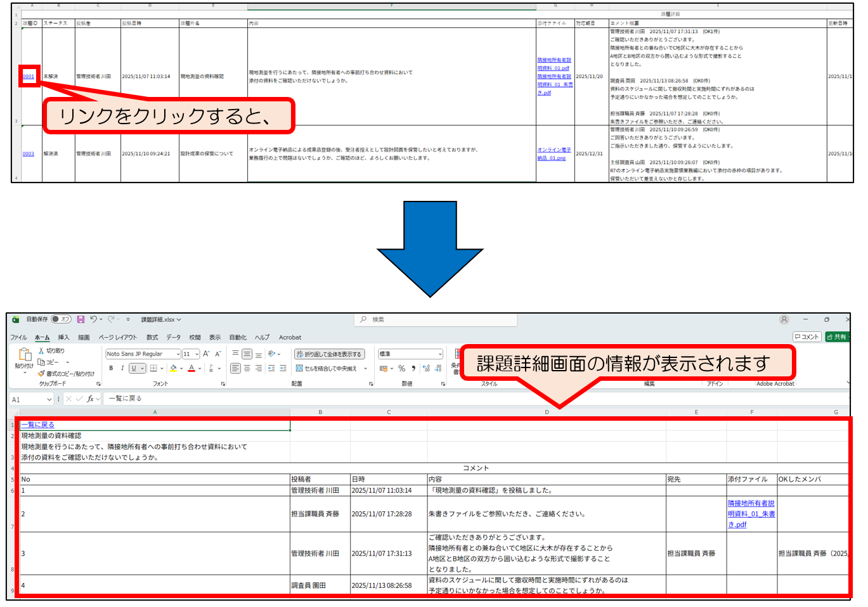Viewport: 868px width, 607px height.
Task: Click the 検索 search box
Action: point(437,319)
